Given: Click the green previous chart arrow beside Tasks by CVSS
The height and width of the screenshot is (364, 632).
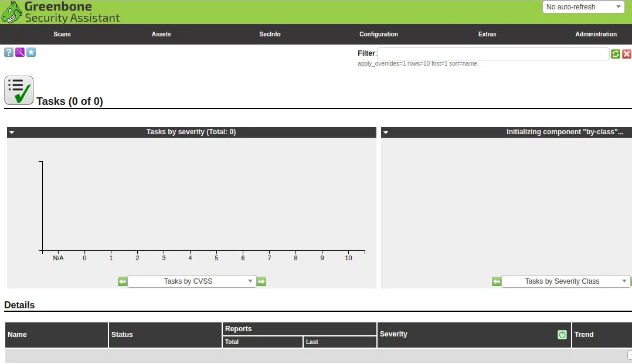Looking at the screenshot, I should coord(123,281).
